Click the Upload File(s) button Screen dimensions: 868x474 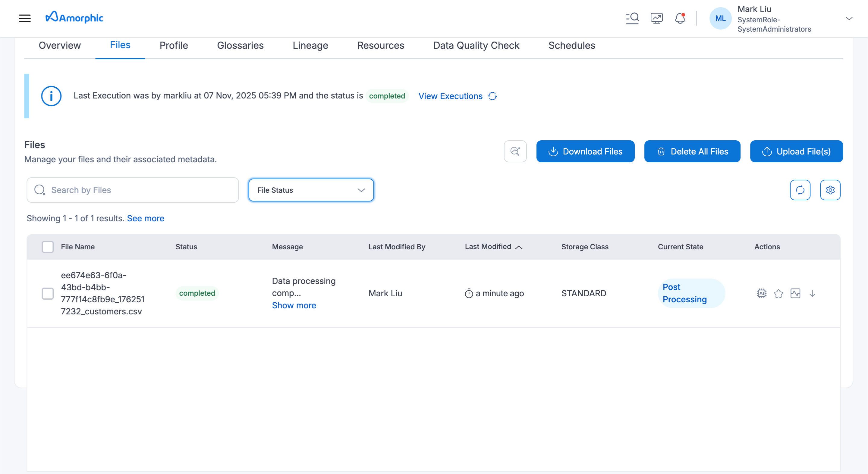pos(796,151)
